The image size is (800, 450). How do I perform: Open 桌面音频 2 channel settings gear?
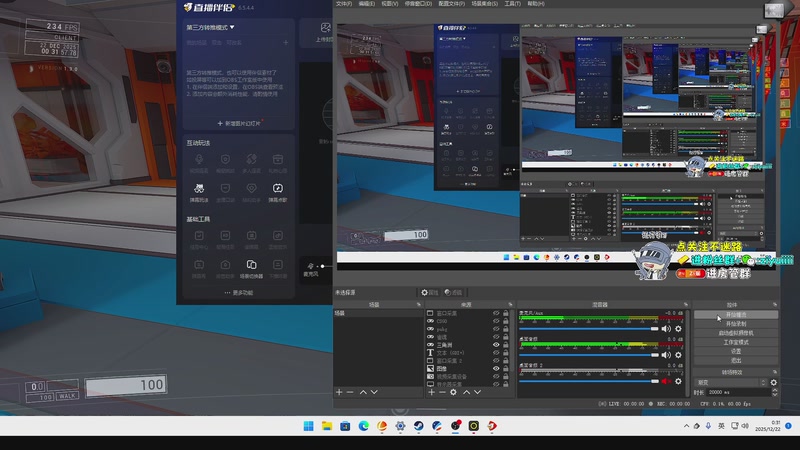(x=679, y=381)
